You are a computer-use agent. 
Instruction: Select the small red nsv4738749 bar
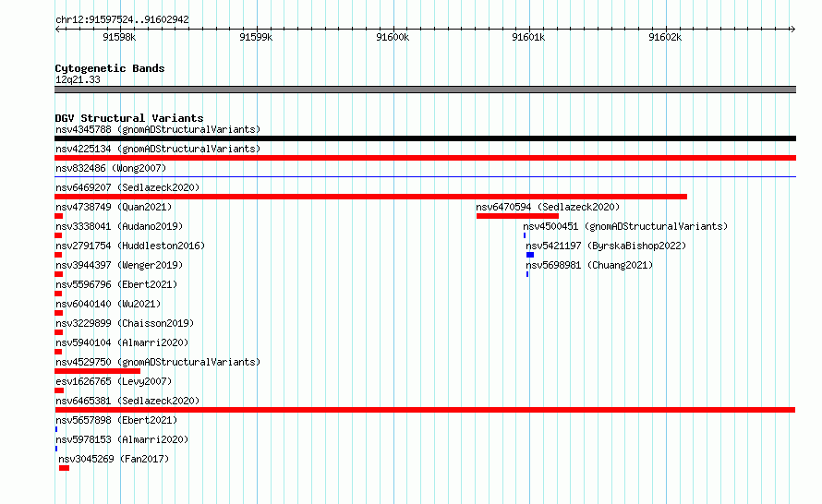pyautogui.click(x=59, y=216)
